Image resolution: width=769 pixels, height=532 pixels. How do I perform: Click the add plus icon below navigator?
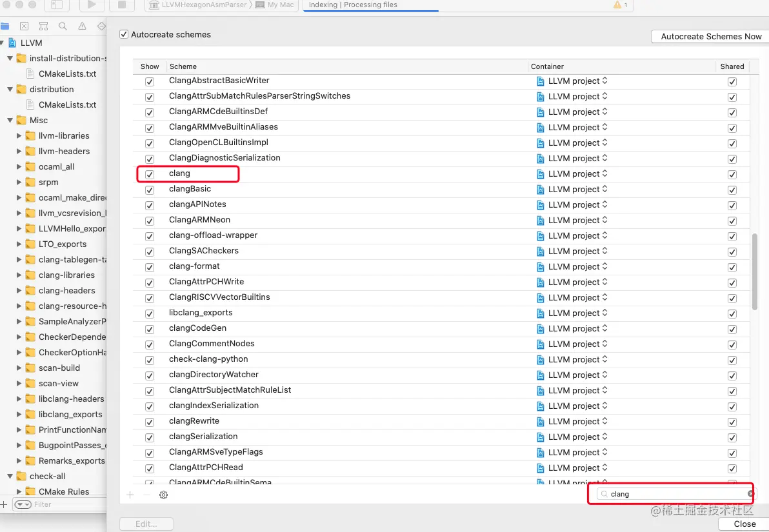3,504
